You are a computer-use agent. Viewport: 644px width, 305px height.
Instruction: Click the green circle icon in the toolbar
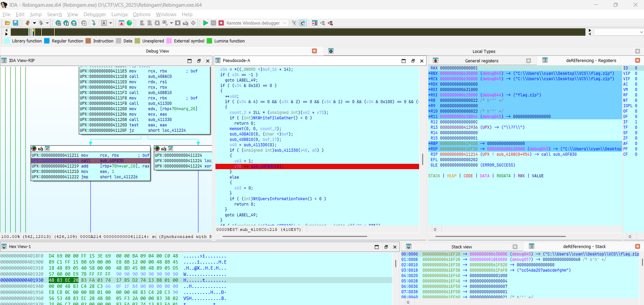click(129, 23)
